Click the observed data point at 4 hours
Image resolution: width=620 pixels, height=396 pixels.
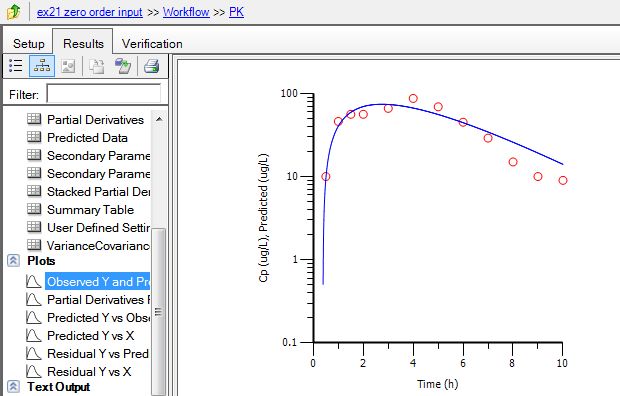coord(413,99)
